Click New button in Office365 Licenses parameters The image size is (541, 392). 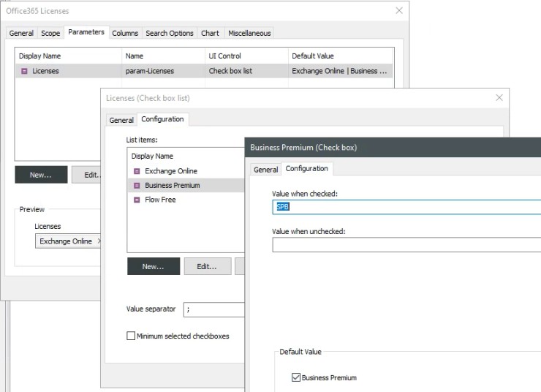click(x=41, y=175)
